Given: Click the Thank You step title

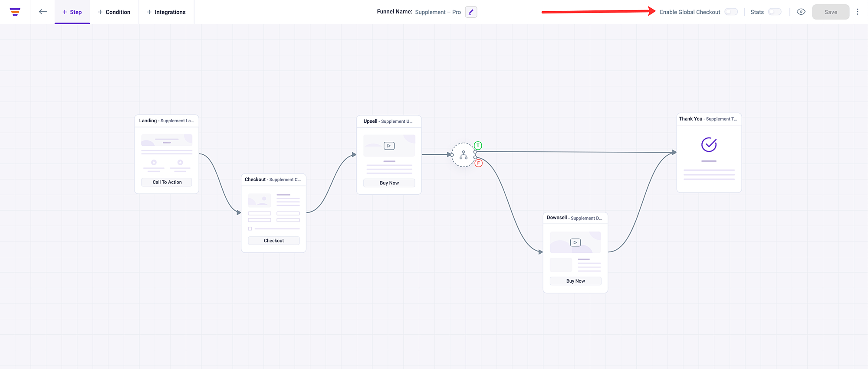Looking at the screenshot, I should (708, 119).
